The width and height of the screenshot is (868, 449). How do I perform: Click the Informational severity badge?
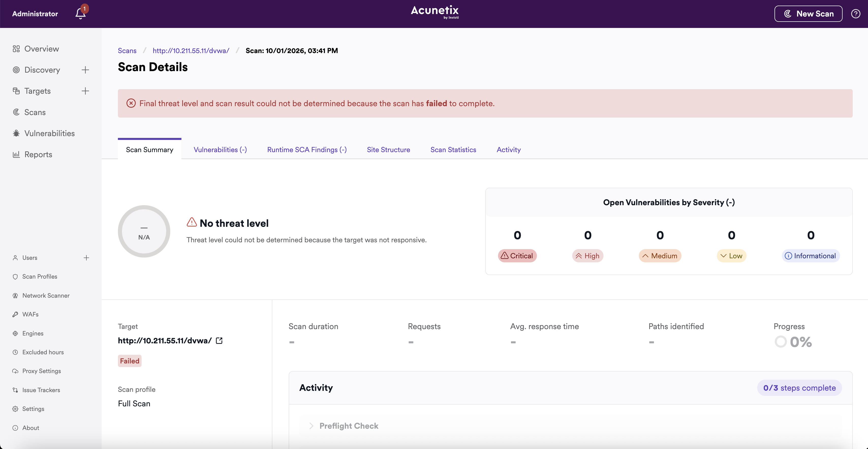810,256
